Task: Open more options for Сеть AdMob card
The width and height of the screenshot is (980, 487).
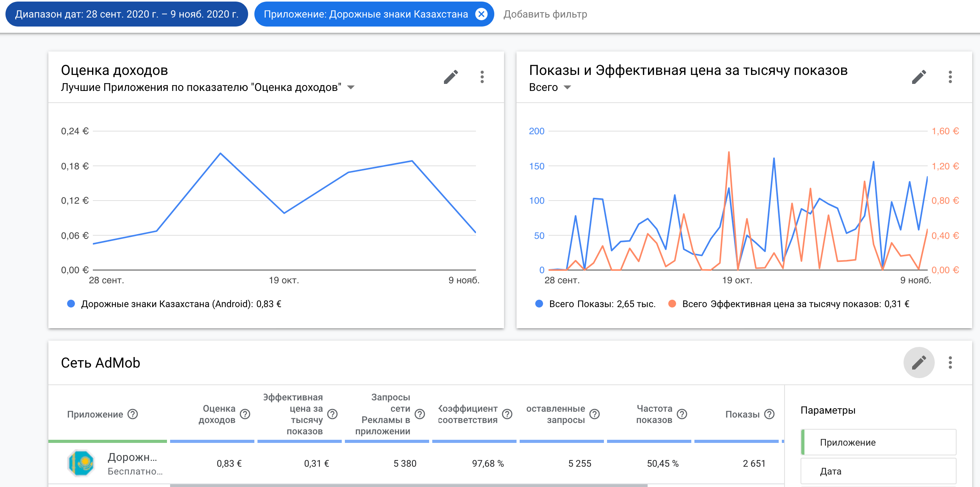Action: pyautogui.click(x=950, y=363)
